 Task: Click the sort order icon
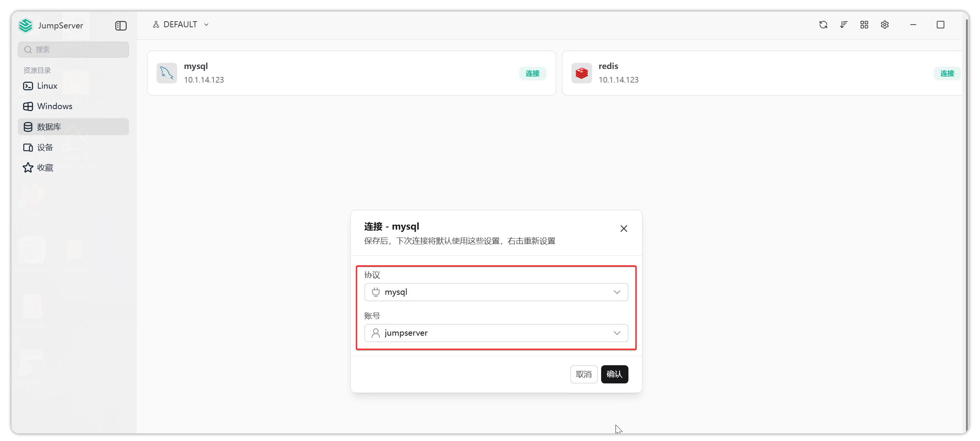pyautogui.click(x=843, y=25)
